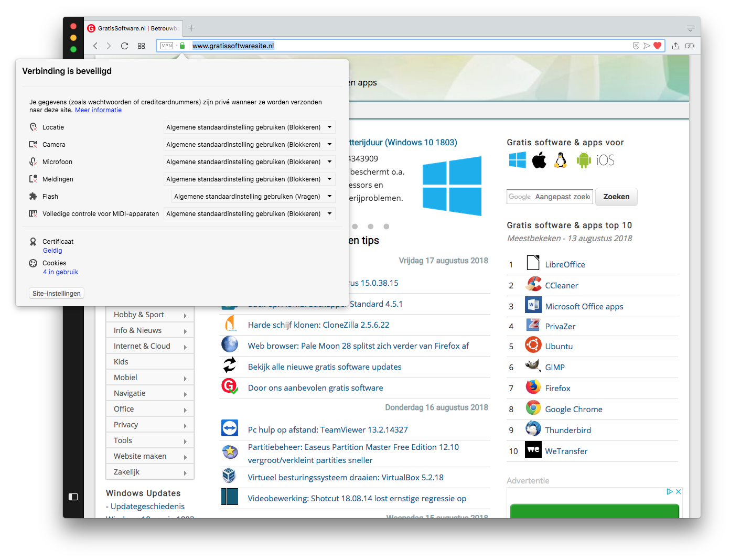Image resolution: width=730 pixels, height=560 pixels.
Task: Open the Flash permission dropdown
Action: 253,197
